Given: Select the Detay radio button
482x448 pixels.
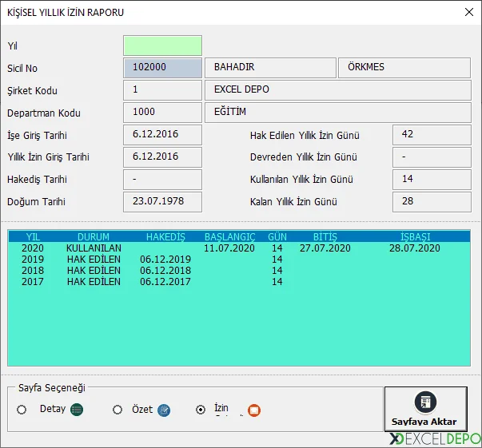Looking at the screenshot, I should [22, 410].
